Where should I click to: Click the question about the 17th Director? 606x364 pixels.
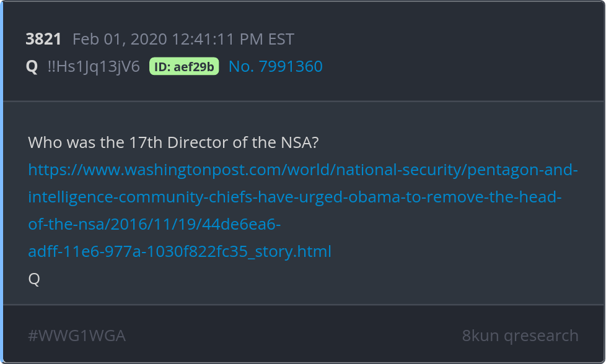click(173, 142)
